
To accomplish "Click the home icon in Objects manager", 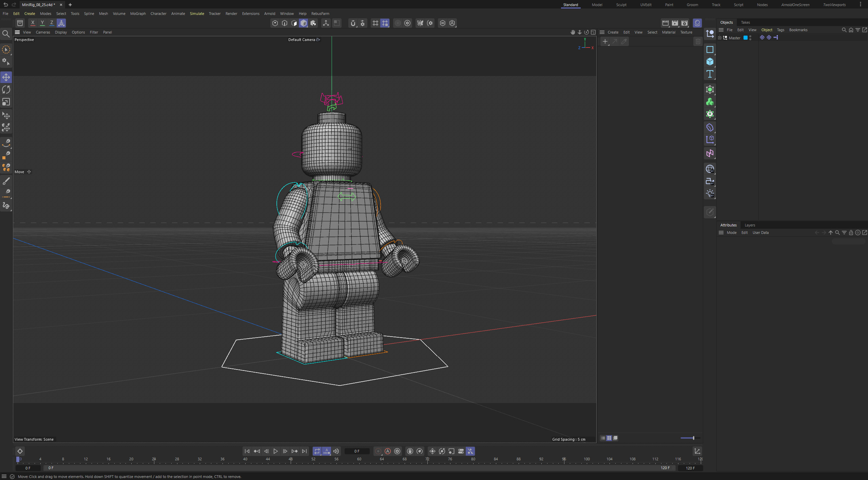I will [x=851, y=30].
